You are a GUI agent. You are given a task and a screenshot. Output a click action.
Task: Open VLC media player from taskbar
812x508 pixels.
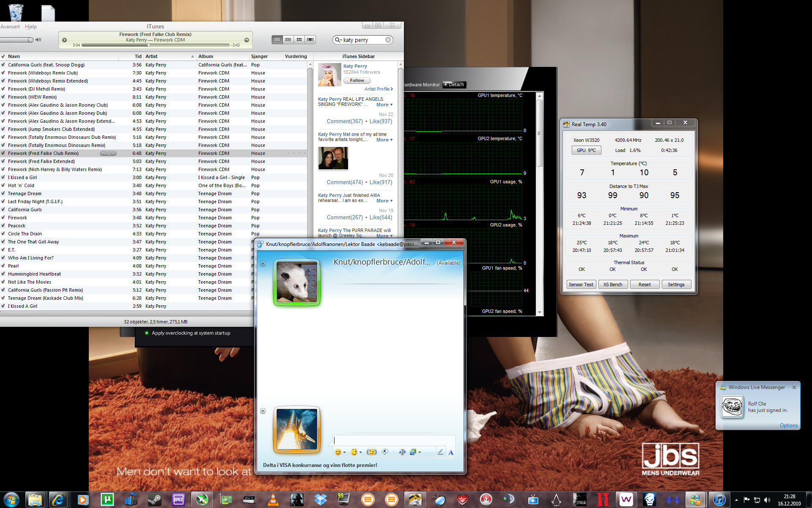(x=273, y=500)
